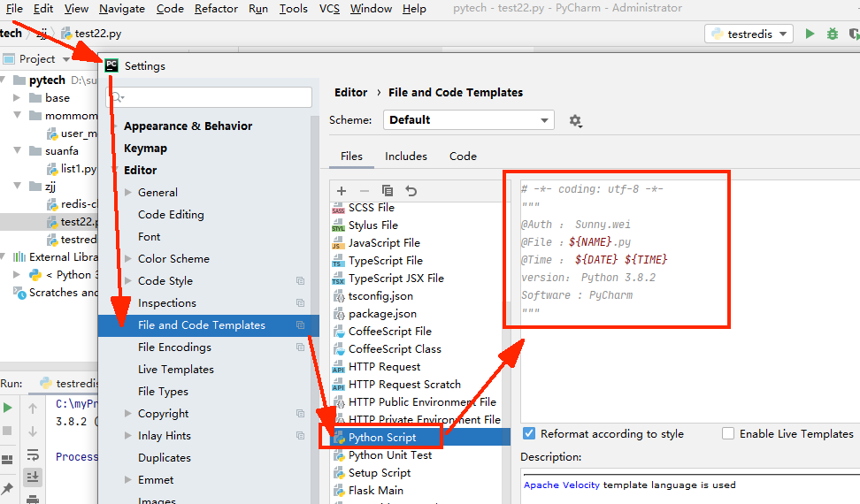Collapse the suanfa folder in Project tree
Viewport: 860px width, 504px height.
tap(17, 150)
